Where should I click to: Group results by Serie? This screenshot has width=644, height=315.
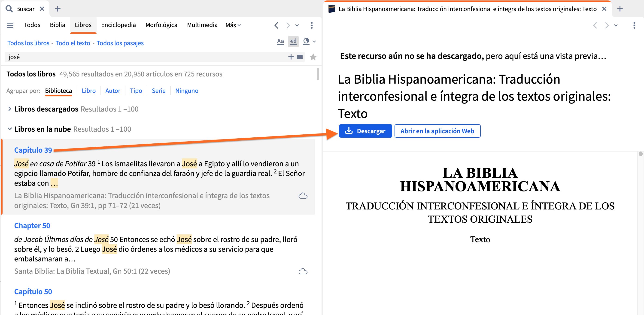point(158,91)
